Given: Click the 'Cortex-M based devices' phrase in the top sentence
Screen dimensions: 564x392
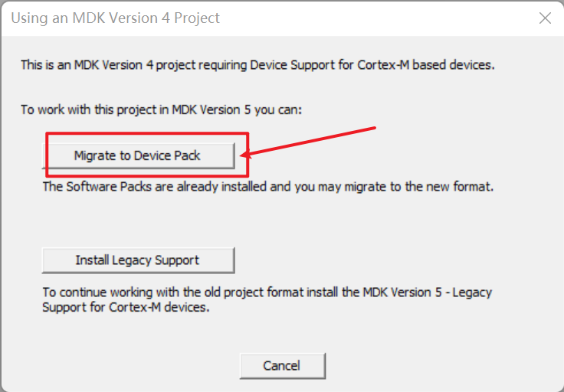Looking at the screenshot, I should point(426,65).
